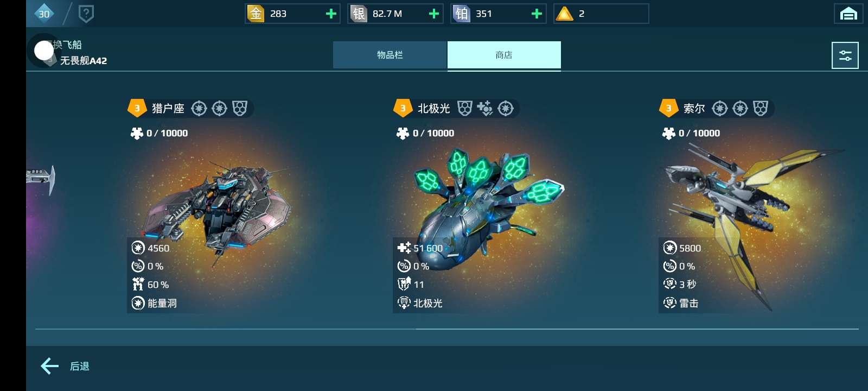Add platinum with the green plus
The image size is (868, 391).
pos(537,14)
